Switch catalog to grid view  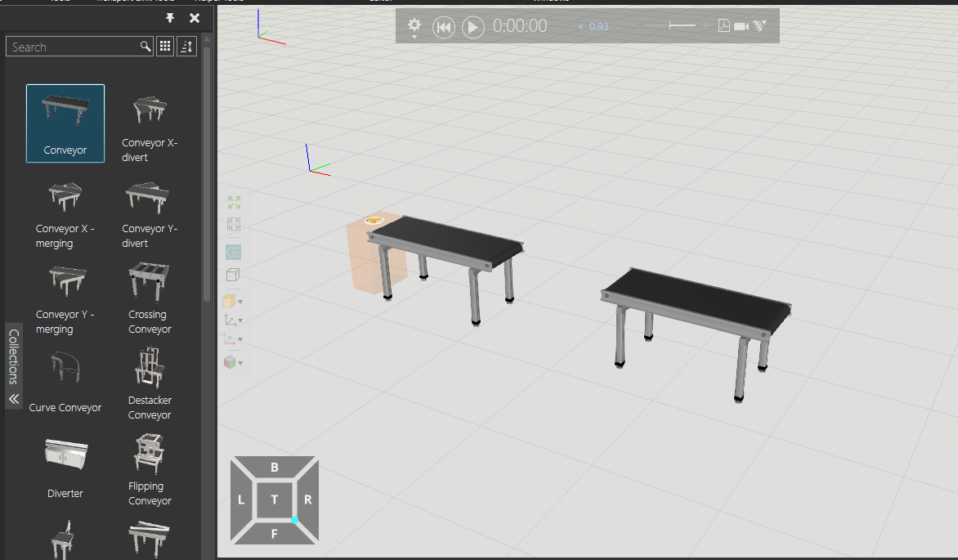point(165,47)
